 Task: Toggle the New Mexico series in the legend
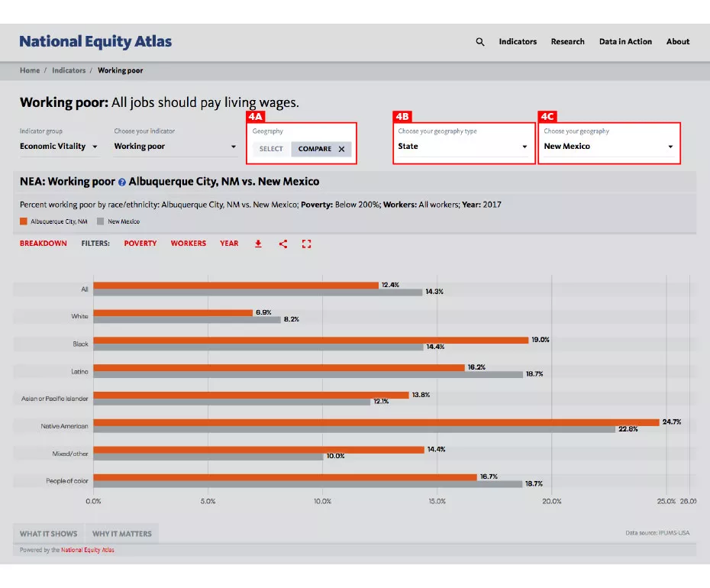110,221
